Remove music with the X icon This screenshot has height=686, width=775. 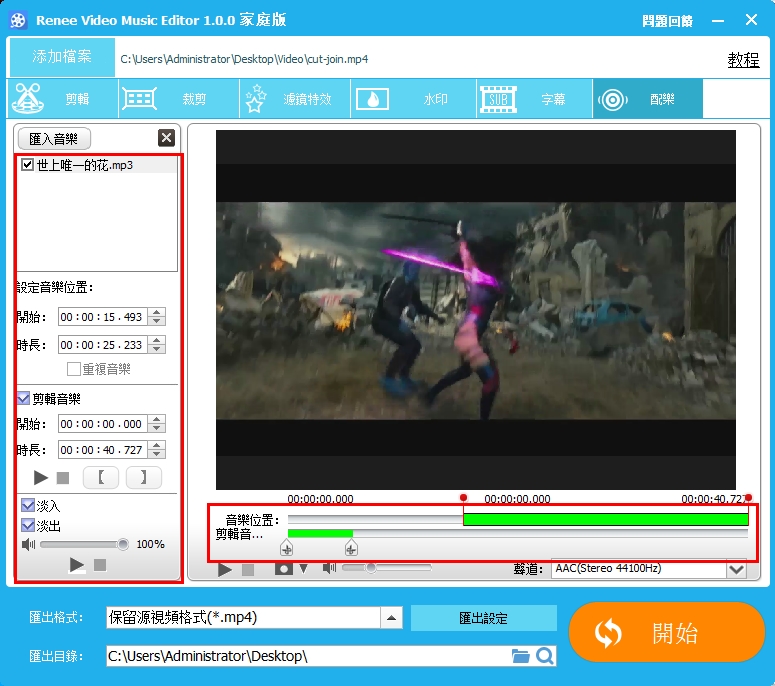pos(167,138)
